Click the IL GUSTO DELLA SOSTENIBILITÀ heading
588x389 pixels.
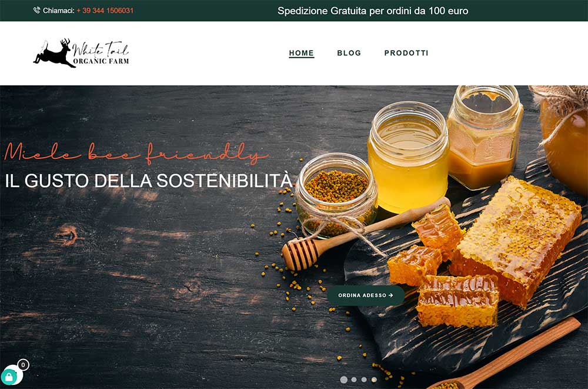(x=149, y=181)
